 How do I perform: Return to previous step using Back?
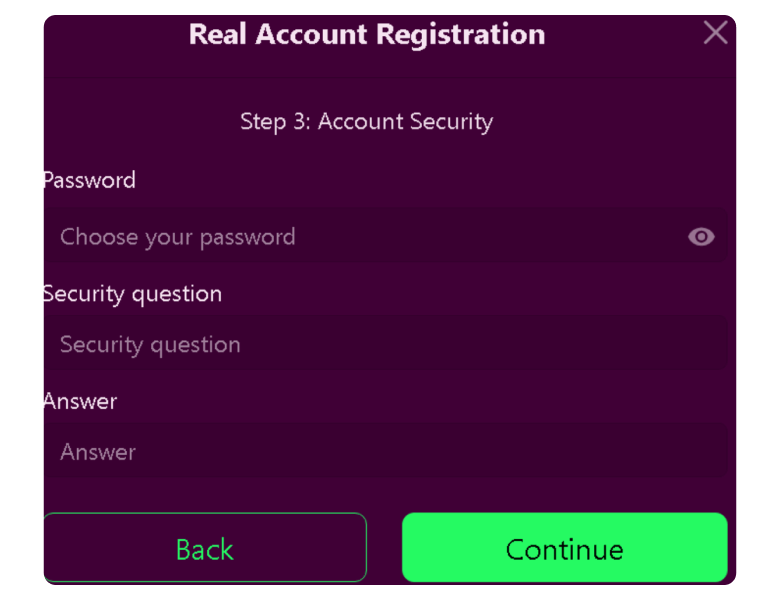[x=205, y=548]
